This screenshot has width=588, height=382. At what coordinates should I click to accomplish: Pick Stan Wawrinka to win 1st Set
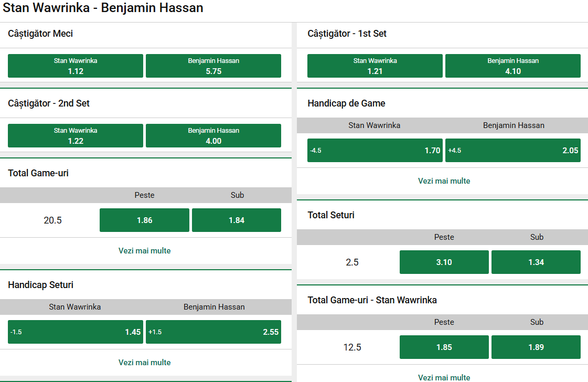tap(375, 66)
